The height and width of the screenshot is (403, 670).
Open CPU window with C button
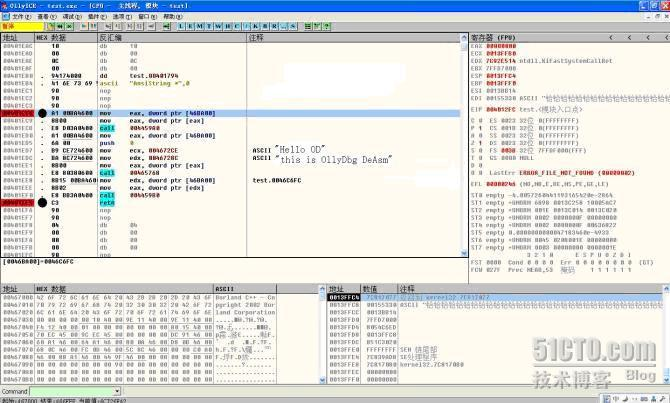point(237,26)
